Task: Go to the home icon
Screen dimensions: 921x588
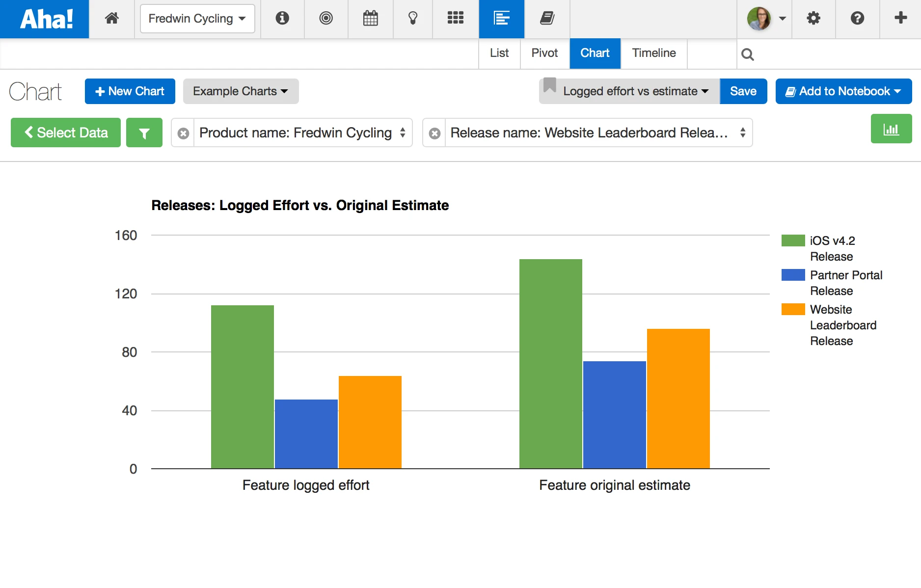Action: (112, 19)
